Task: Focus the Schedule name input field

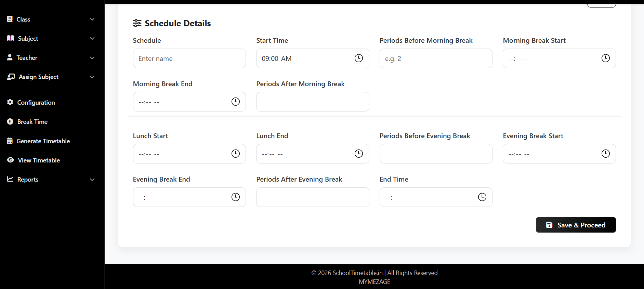Action: (x=189, y=58)
